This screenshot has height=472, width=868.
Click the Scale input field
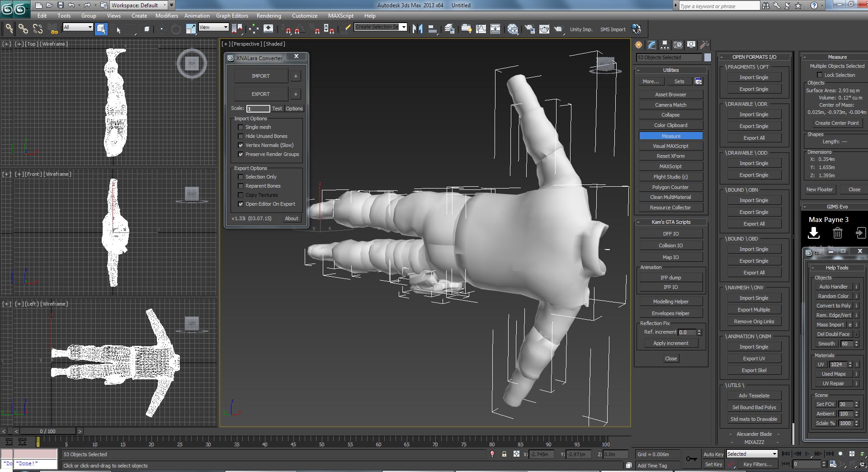(258, 109)
